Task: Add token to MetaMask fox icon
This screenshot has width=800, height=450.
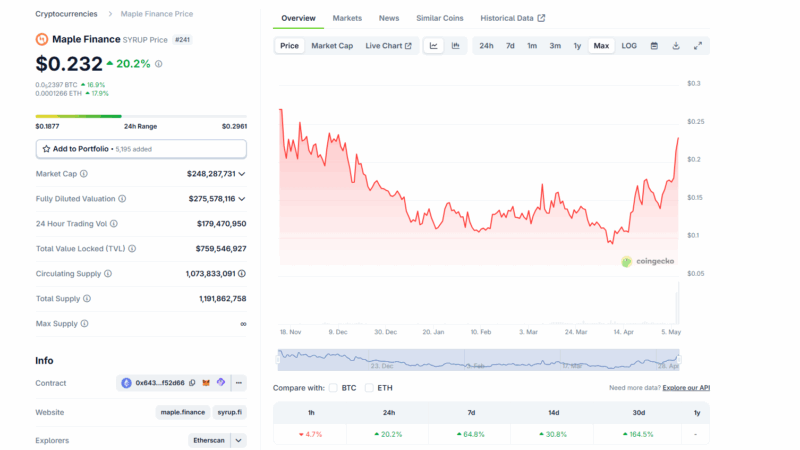Action: coord(206,383)
